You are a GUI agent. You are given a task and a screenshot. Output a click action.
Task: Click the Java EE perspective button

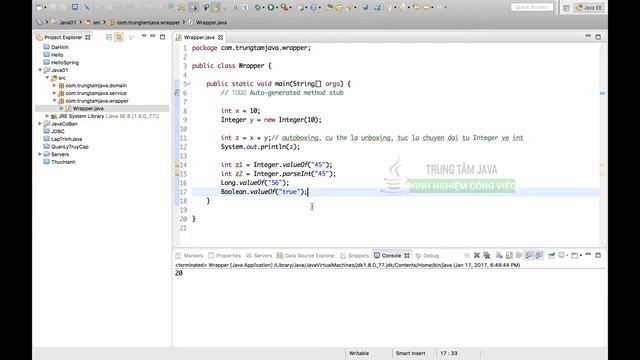point(589,8)
